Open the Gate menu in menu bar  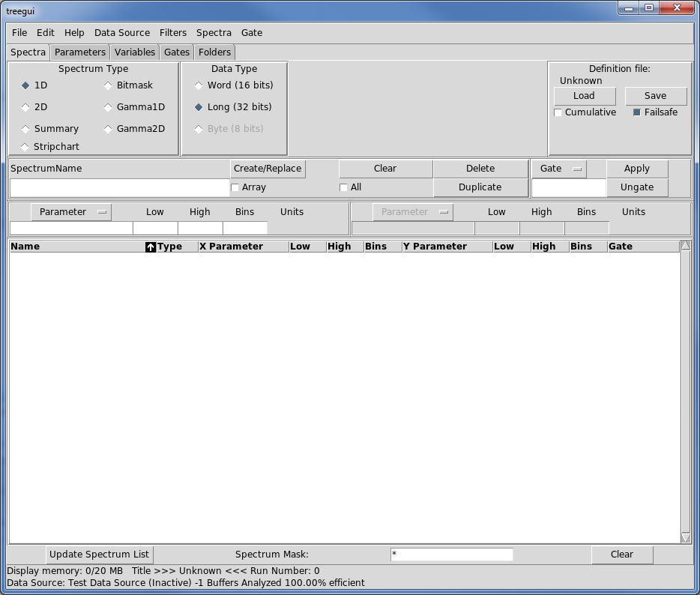click(x=252, y=32)
